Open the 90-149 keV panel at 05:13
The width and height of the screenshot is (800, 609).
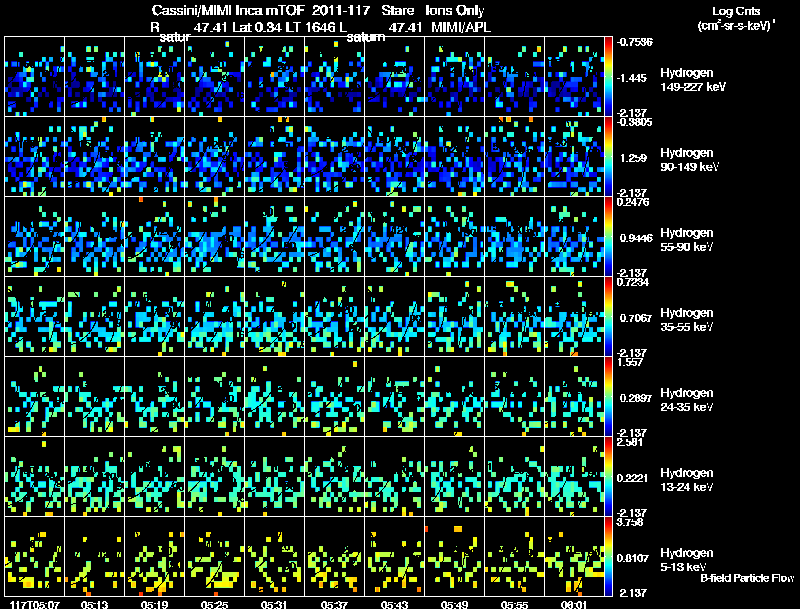point(94,157)
